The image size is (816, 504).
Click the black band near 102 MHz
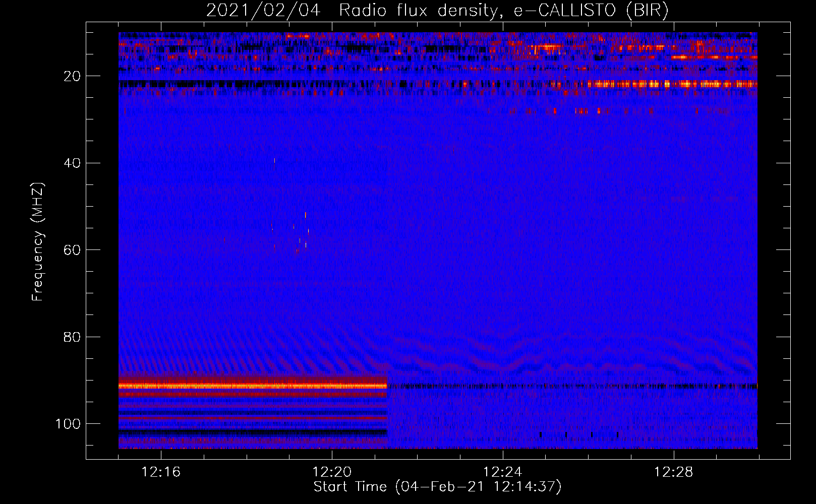click(253, 432)
